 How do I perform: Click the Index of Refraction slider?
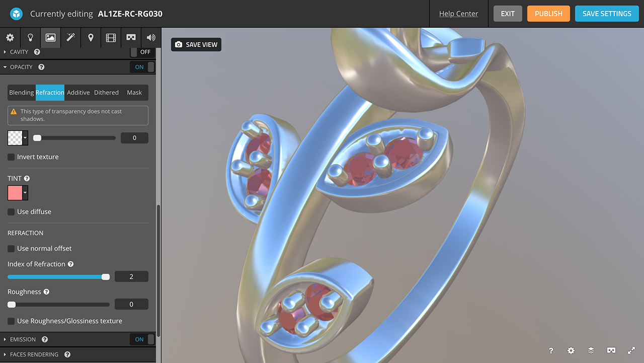tap(58, 277)
